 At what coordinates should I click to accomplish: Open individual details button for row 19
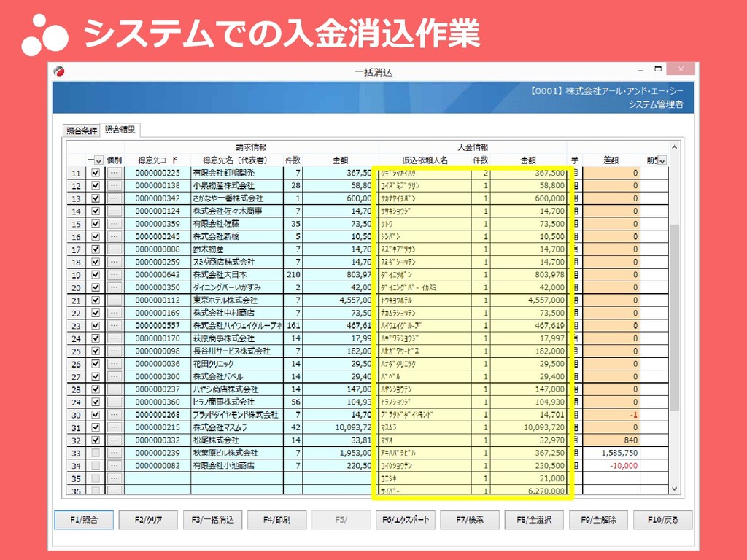click(x=114, y=275)
